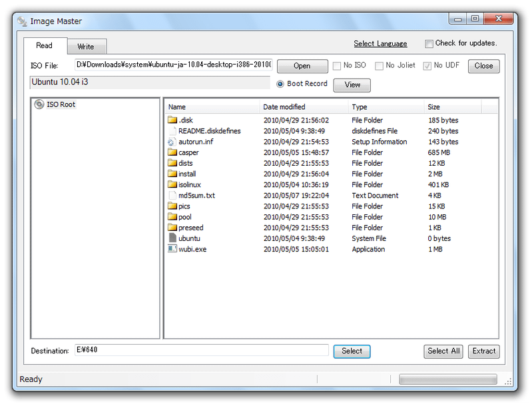The width and height of the screenshot is (532, 406).
Task: Toggle the No UDF checkbox
Action: point(427,66)
